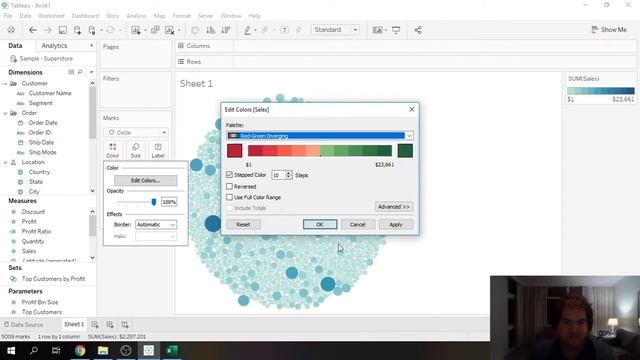Click the Windows Start button
This screenshot has height=360, width=640.
click(11, 350)
